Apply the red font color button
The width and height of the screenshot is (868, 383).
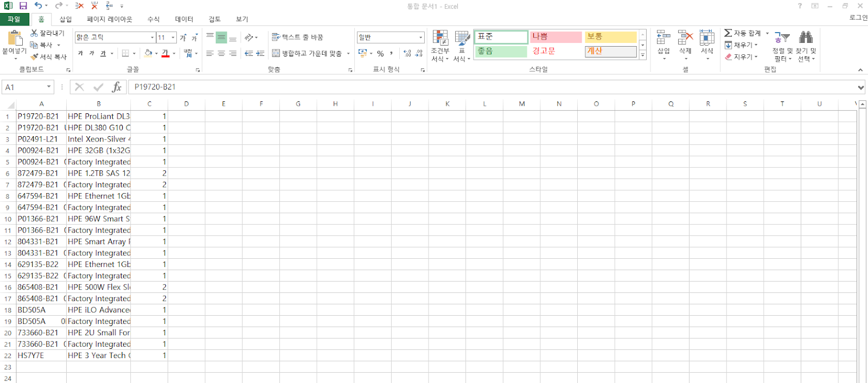(x=165, y=53)
